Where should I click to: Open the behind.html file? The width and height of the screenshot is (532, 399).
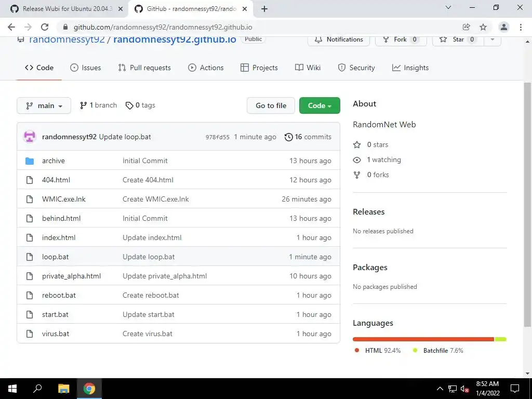(61, 219)
